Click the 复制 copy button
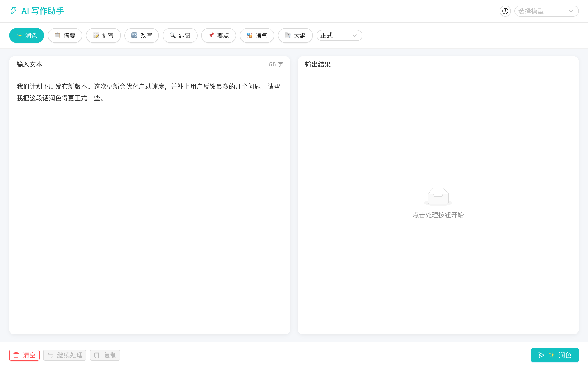Image resolution: width=588 pixels, height=368 pixels. 105,355
